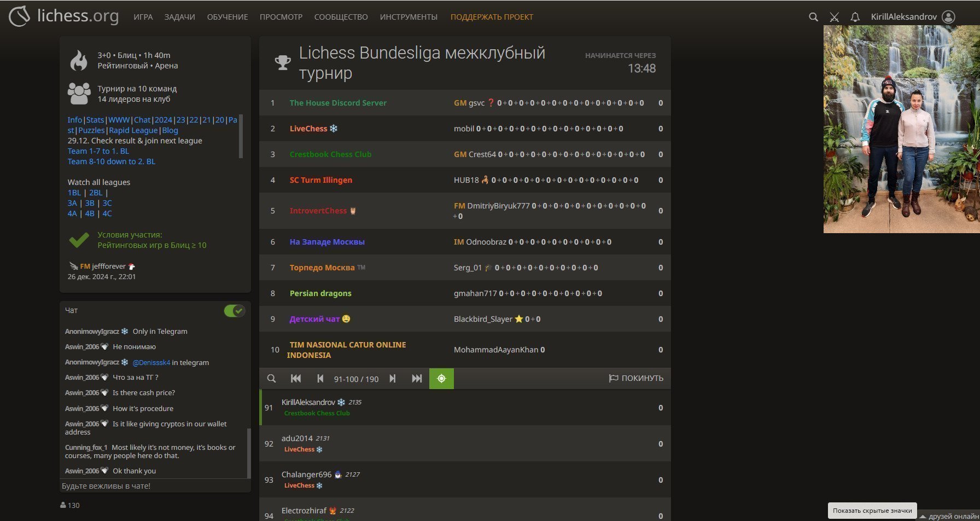Watch the 3C league

(107, 203)
